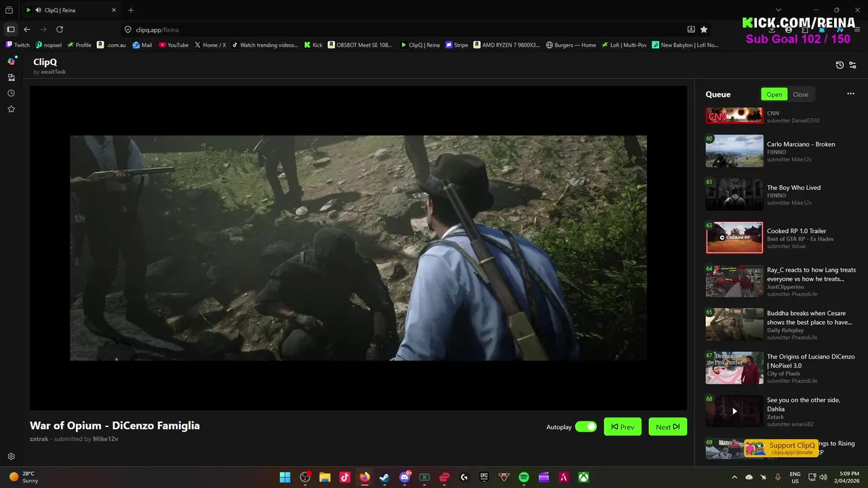Select Cooked RP 1.0 Trailer queue item
Screen dimensions: 868x488
pyautogui.click(x=782, y=238)
